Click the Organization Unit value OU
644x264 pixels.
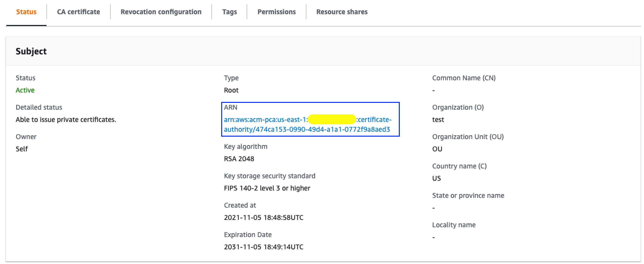437,149
